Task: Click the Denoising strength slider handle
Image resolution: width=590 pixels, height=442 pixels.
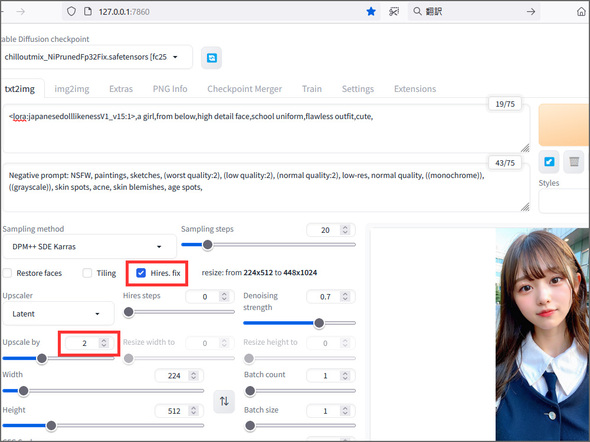Action: point(319,323)
